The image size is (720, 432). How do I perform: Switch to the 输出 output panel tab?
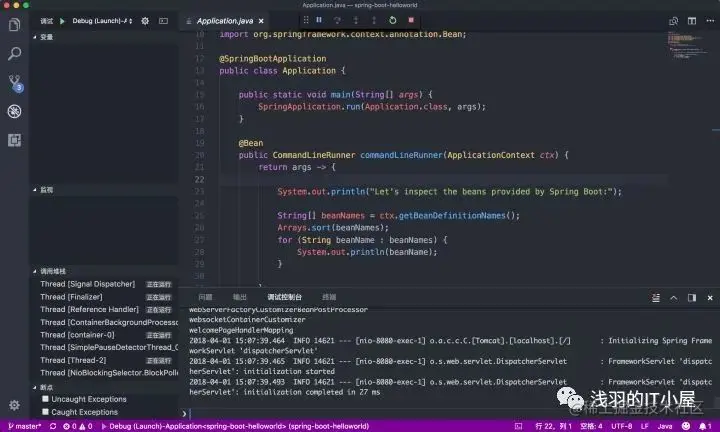[240, 297]
